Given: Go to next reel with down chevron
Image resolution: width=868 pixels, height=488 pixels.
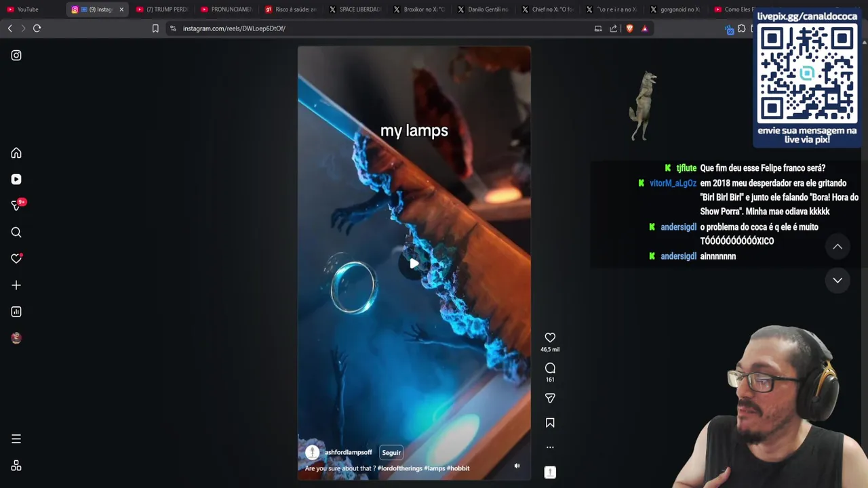Looking at the screenshot, I should tap(837, 280).
